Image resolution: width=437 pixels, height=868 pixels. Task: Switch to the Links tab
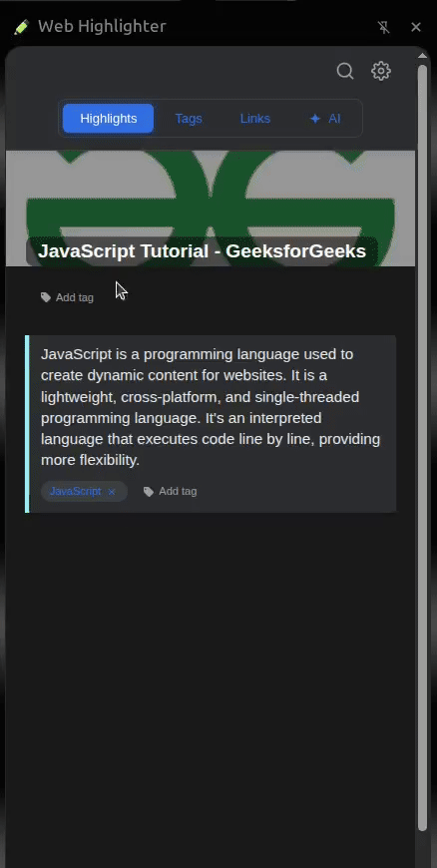255,119
